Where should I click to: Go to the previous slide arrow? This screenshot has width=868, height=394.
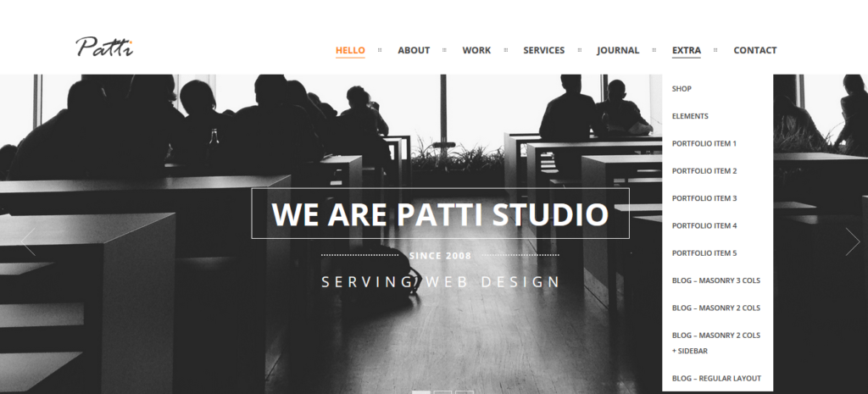(x=28, y=241)
